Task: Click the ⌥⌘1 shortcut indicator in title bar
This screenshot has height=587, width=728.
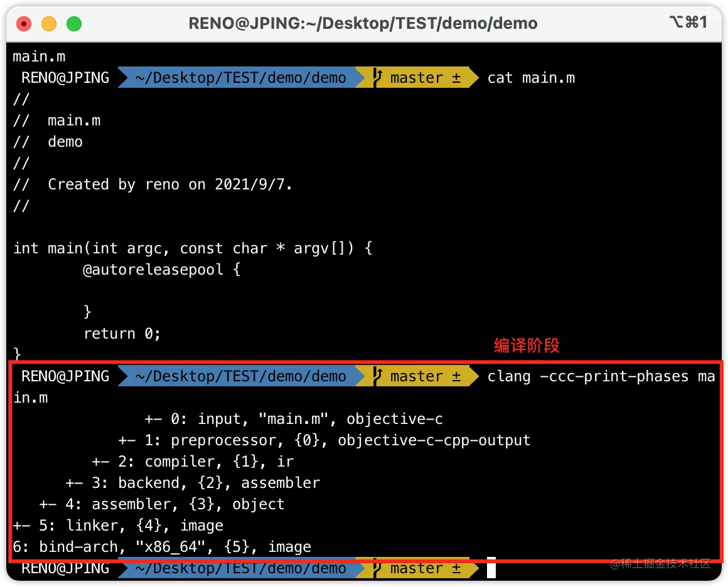Action: (x=688, y=22)
